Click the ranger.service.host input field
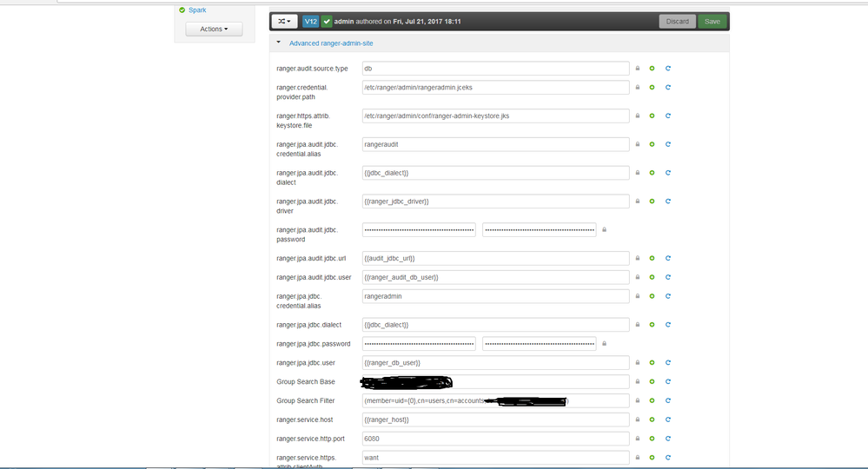The height and width of the screenshot is (469, 868). [495, 419]
